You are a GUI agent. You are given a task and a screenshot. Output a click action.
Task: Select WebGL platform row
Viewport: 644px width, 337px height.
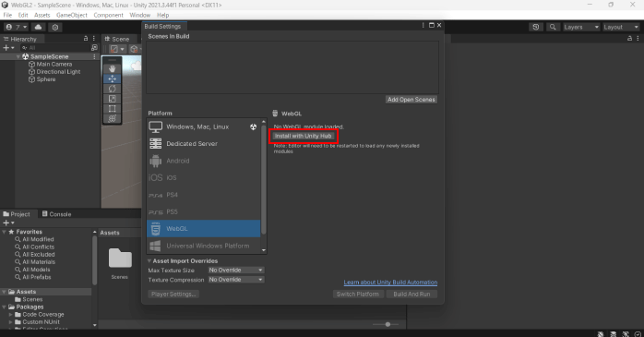pos(203,228)
